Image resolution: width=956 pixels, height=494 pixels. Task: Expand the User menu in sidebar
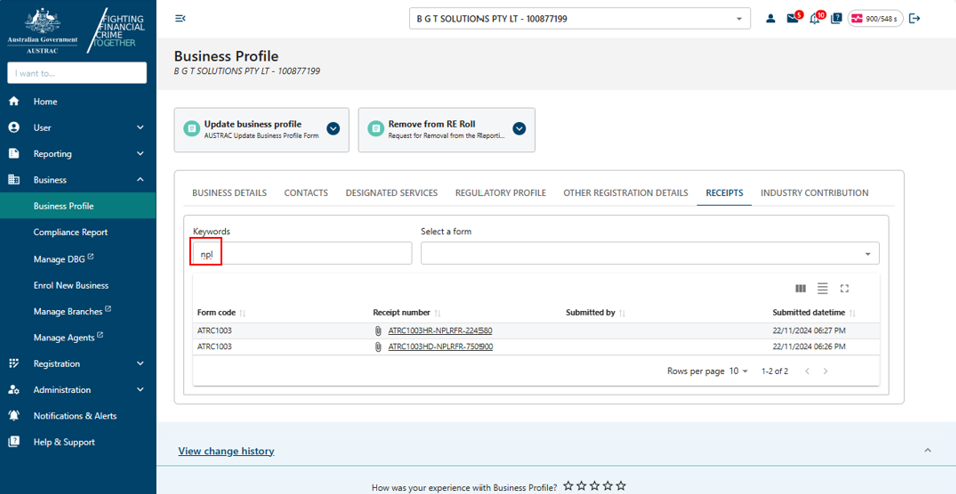[140, 128]
